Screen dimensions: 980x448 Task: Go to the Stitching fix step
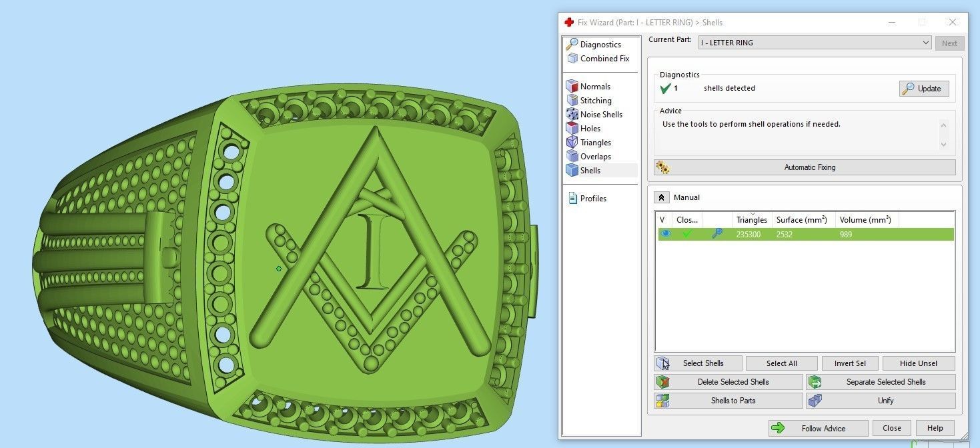click(x=596, y=101)
